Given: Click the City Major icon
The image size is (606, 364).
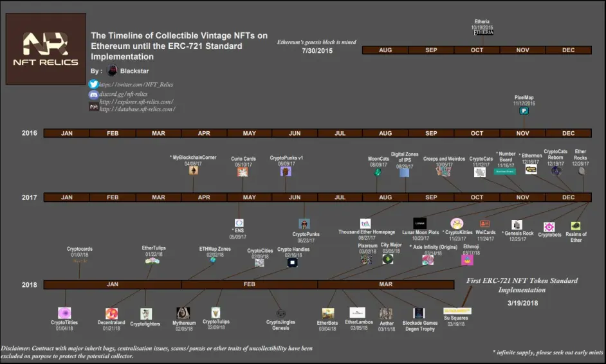Looking at the screenshot, I should point(388,259).
